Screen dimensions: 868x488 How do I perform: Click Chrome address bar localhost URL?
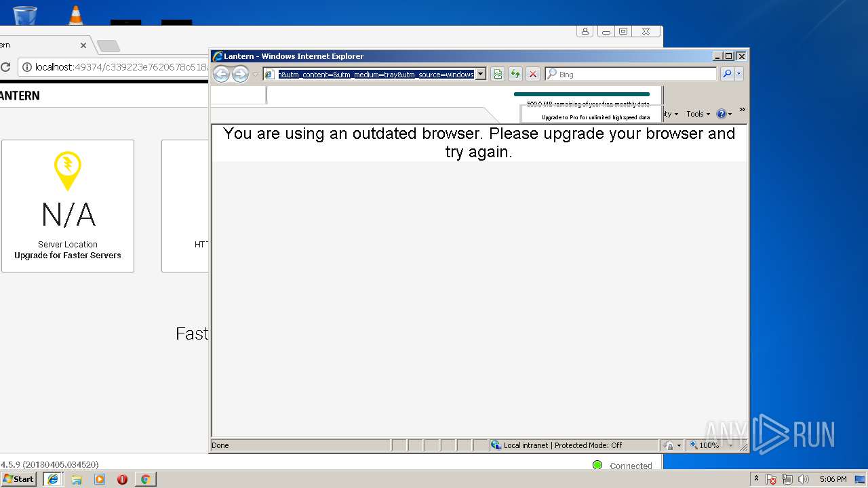[122, 67]
